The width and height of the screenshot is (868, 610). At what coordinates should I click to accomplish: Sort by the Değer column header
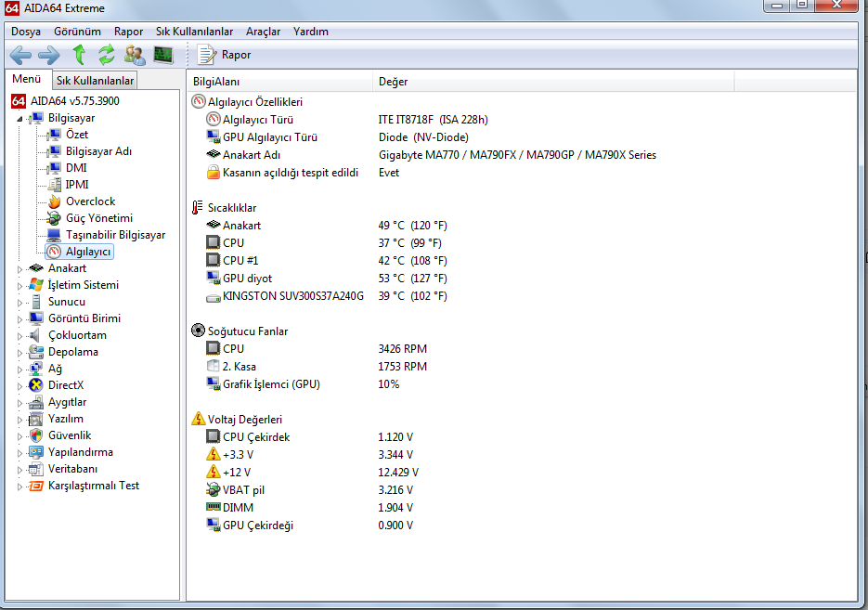tap(553, 82)
